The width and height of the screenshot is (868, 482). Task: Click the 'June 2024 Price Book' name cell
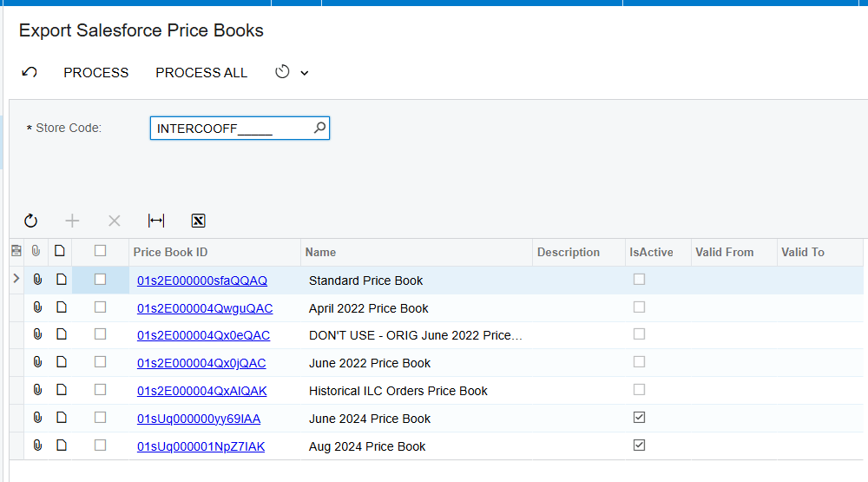417,419
